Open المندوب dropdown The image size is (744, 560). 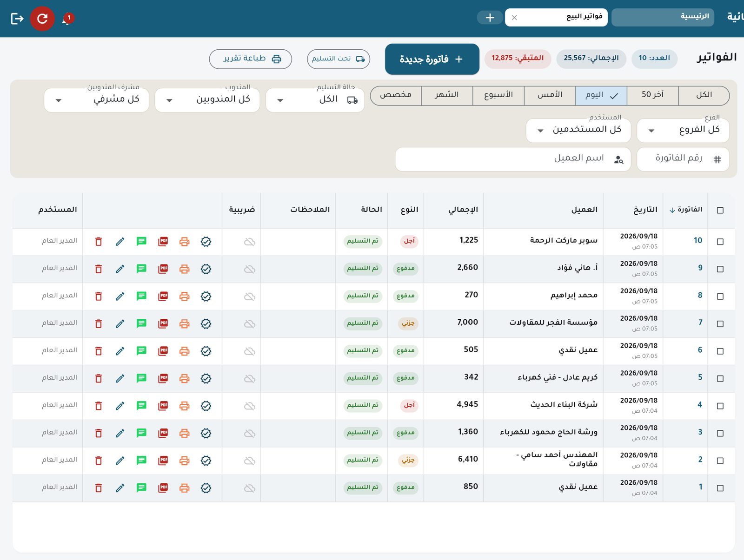(207, 100)
